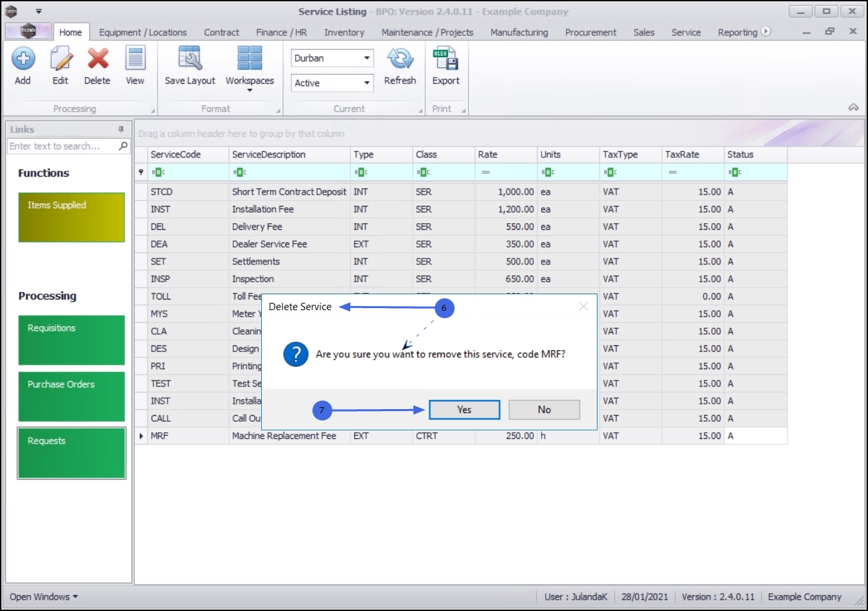Expand the Active status dropdown
Screen dimensions: 868x611
tap(367, 83)
